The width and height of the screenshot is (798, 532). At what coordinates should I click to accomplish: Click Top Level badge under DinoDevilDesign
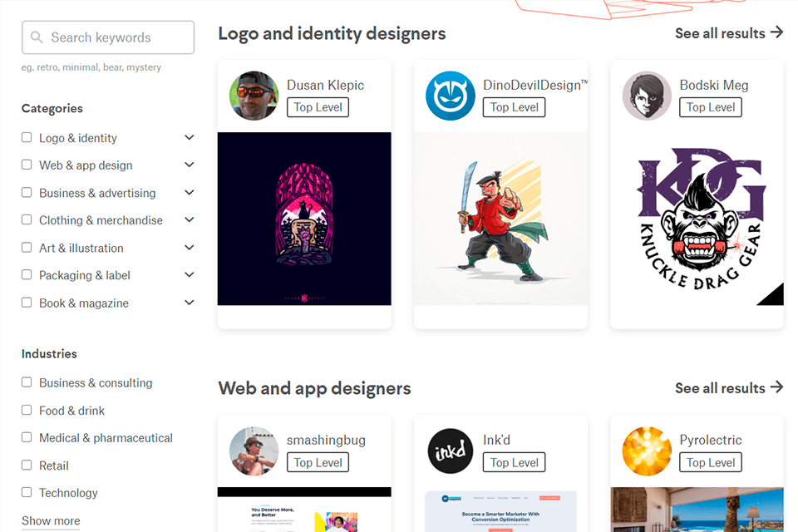(x=514, y=107)
